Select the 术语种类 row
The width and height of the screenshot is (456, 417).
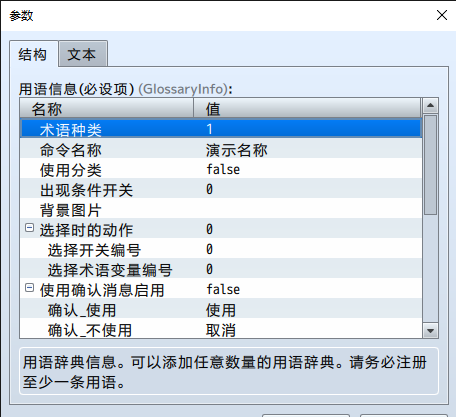coord(221,129)
